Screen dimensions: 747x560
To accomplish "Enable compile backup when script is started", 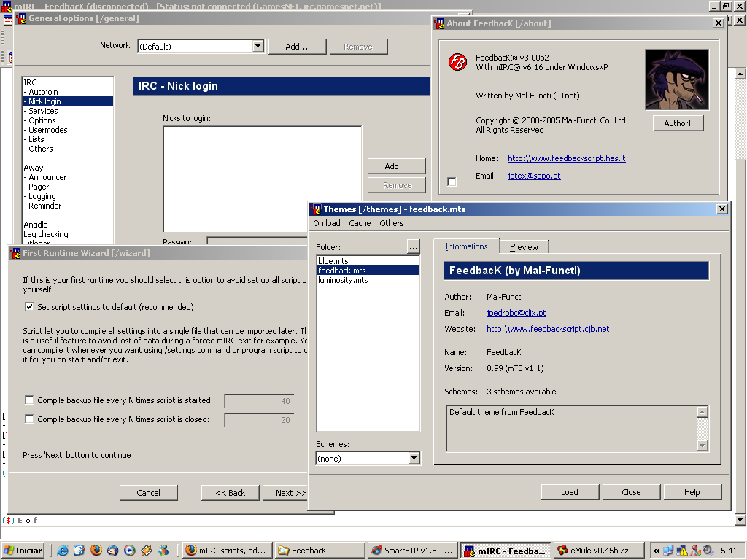I will click(x=29, y=400).
